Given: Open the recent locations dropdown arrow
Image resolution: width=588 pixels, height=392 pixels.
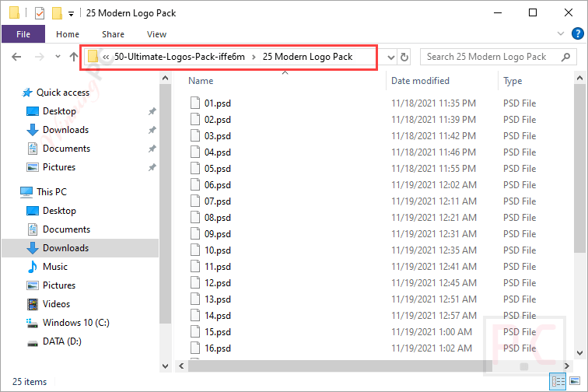Looking at the screenshot, I should click(x=58, y=57).
